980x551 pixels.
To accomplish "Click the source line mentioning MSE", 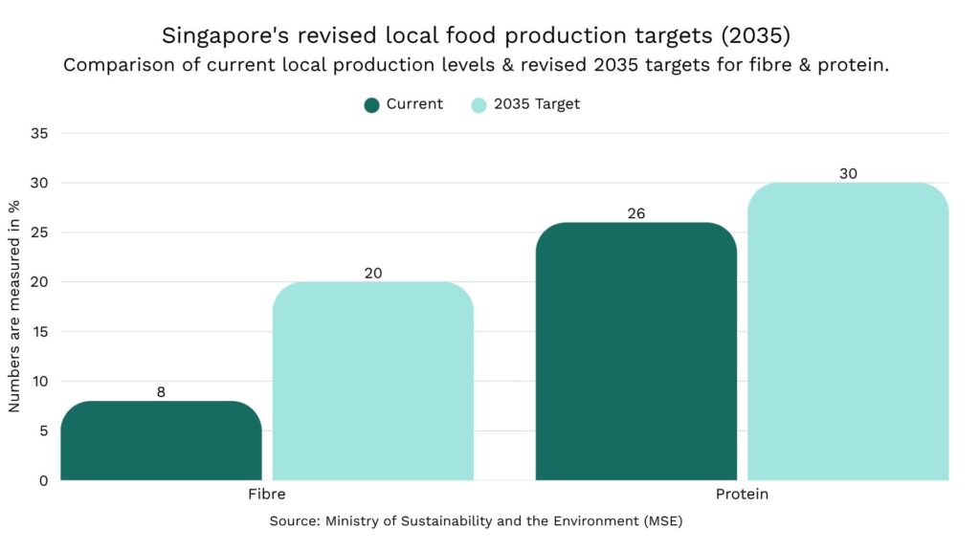I will (477, 521).
